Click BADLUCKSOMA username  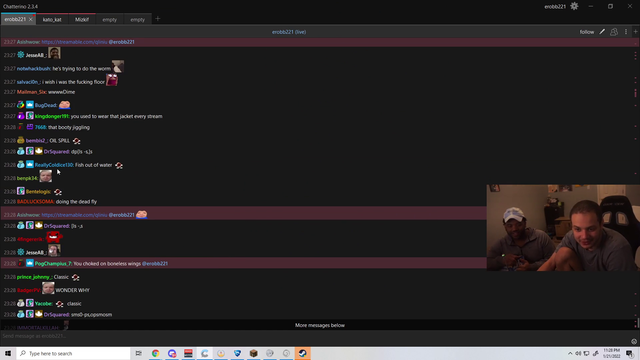pyautogui.click(x=36, y=202)
